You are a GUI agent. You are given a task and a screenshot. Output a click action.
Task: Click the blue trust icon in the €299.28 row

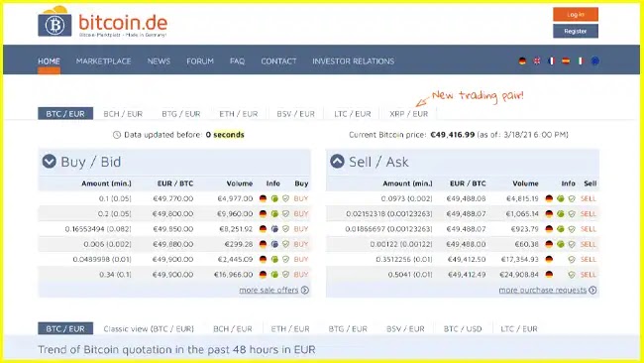tap(274, 244)
